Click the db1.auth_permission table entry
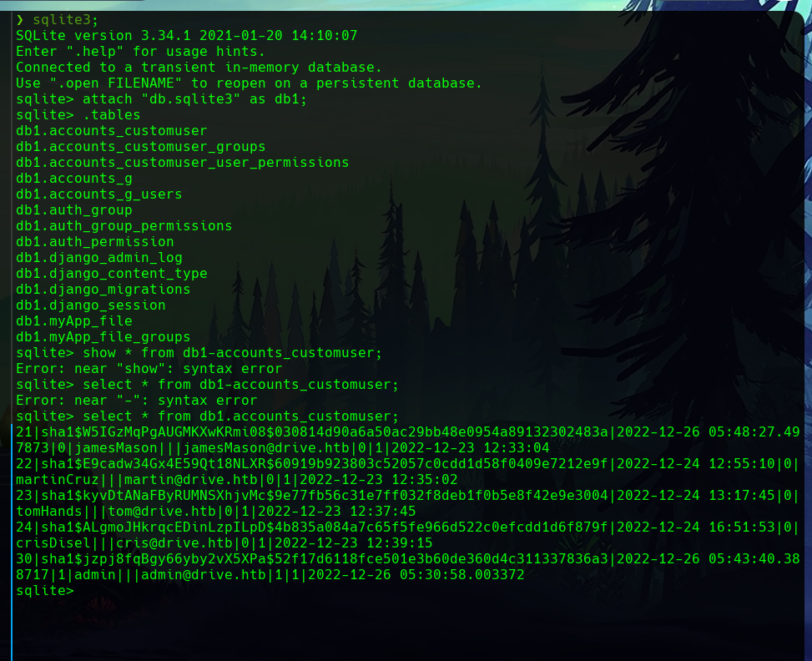The width and height of the screenshot is (812, 661). [x=94, y=242]
